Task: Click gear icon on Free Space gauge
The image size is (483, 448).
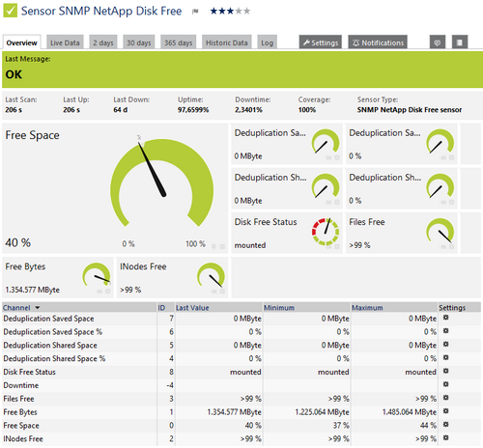Action: coord(222,247)
